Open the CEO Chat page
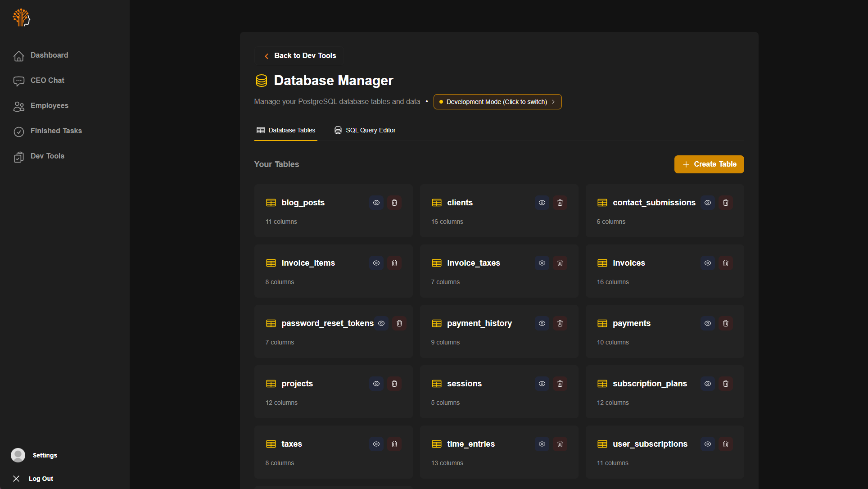The image size is (868, 489). [47, 80]
